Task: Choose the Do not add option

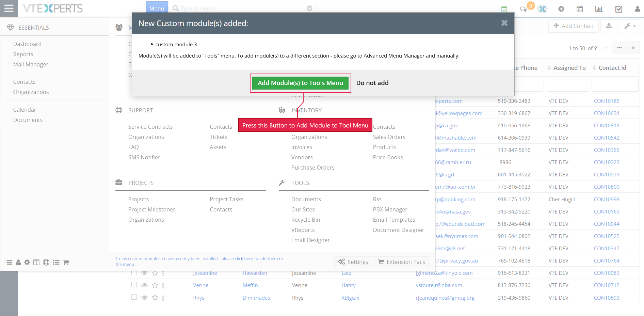Action: 372,83
